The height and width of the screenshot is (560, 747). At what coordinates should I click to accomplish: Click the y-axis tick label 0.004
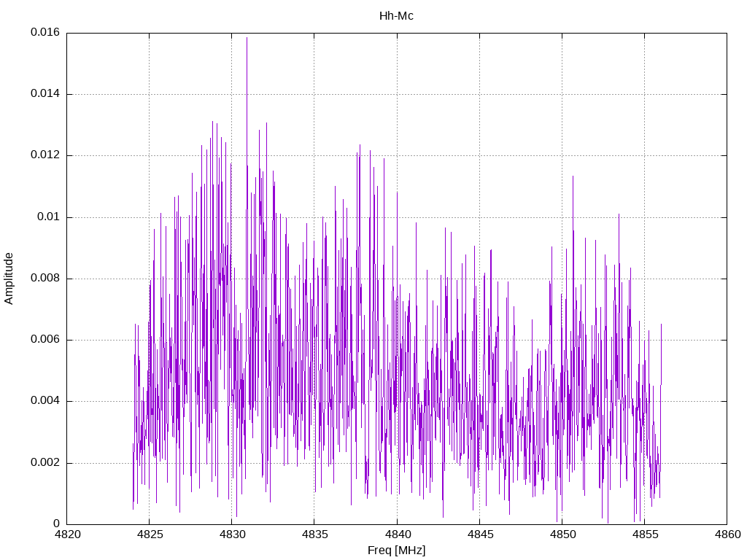pos(45,401)
